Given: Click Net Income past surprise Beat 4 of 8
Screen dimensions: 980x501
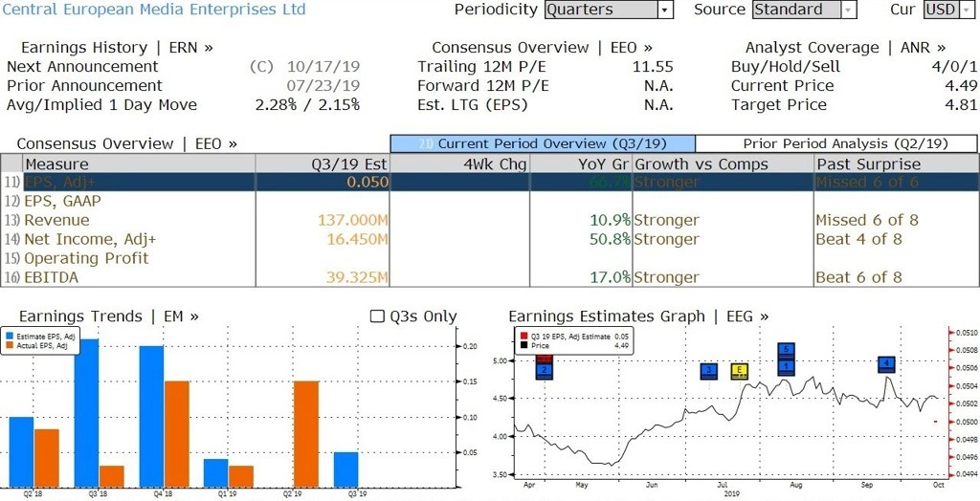Looking at the screenshot, I should (x=858, y=239).
